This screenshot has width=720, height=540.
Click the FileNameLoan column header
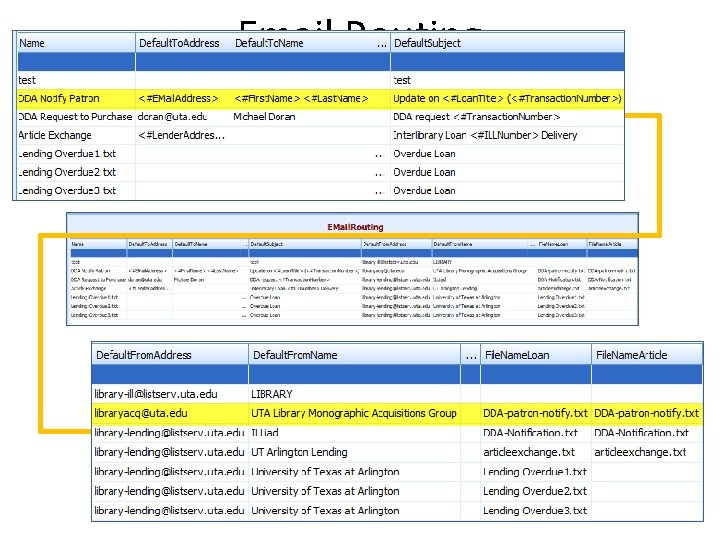(x=535, y=355)
